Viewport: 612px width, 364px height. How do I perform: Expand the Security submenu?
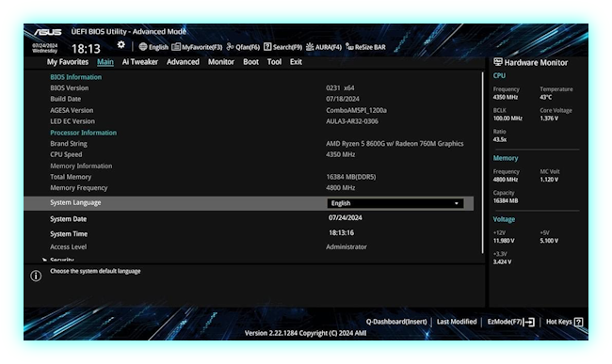(x=61, y=260)
